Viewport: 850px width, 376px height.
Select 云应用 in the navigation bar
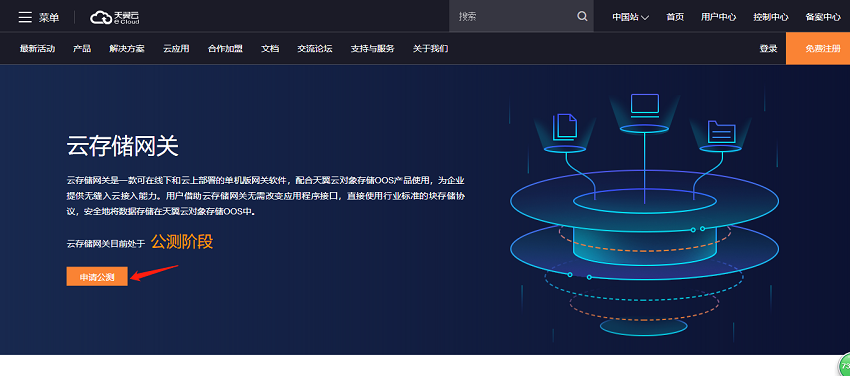point(176,49)
